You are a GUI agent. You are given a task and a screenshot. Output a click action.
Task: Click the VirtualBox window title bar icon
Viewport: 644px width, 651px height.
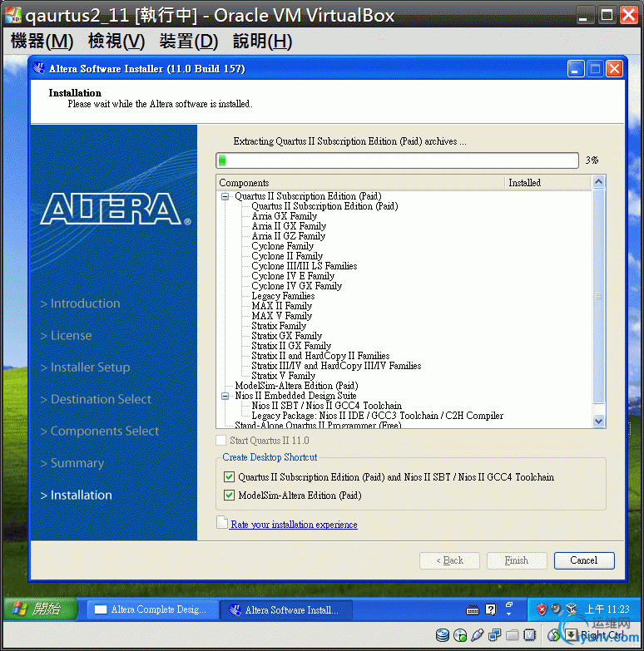pos(12,15)
